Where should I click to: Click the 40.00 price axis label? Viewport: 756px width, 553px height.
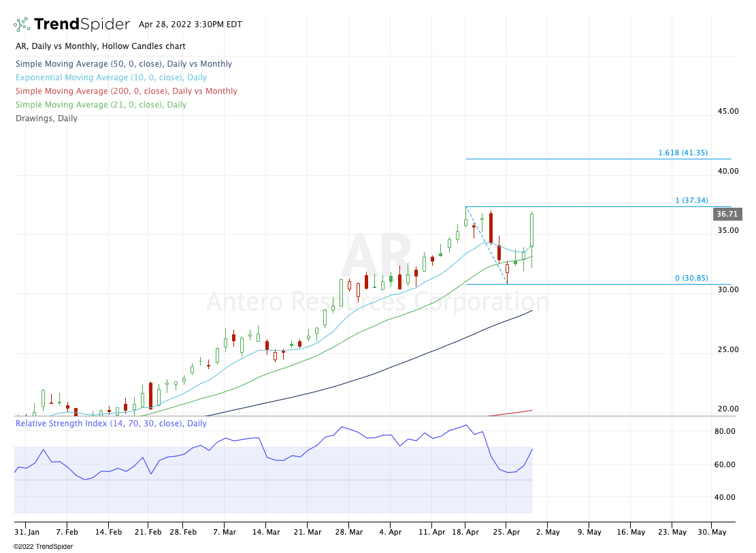tap(728, 171)
